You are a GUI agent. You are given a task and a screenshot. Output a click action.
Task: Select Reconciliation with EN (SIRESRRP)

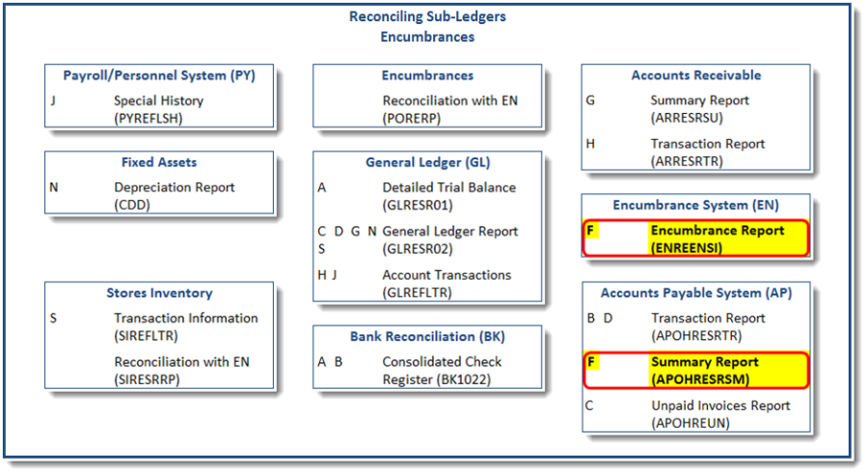point(180,370)
